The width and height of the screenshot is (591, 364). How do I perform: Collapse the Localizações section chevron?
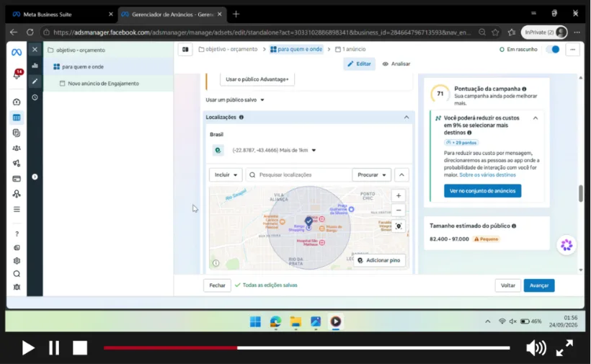pyautogui.click(x=406, y=117)
